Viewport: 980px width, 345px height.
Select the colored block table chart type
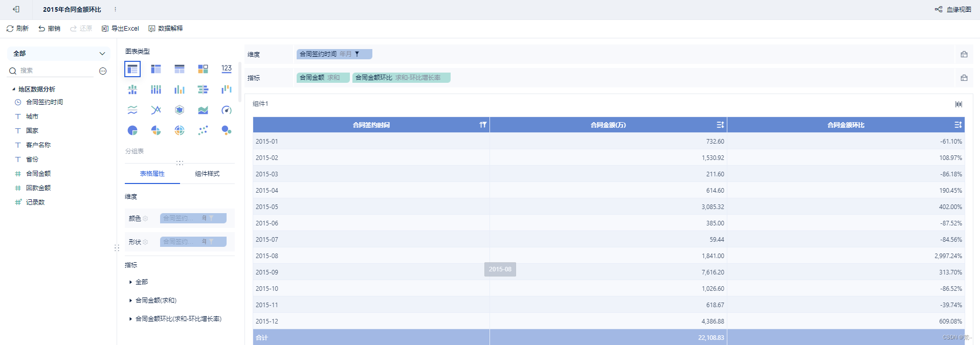click(x=203, y=68)
